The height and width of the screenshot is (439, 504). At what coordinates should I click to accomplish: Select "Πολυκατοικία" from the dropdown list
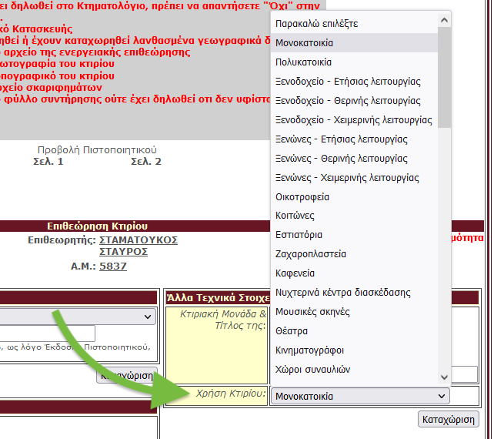[x=303, y=62]
